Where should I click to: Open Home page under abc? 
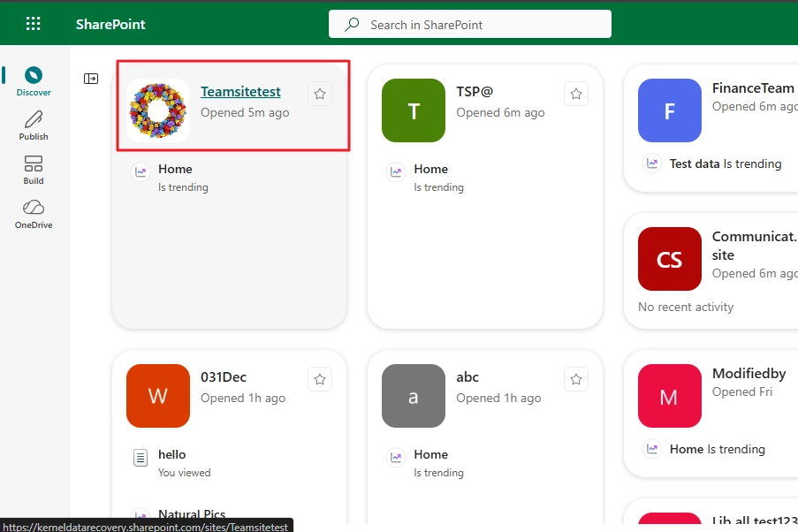431,454
